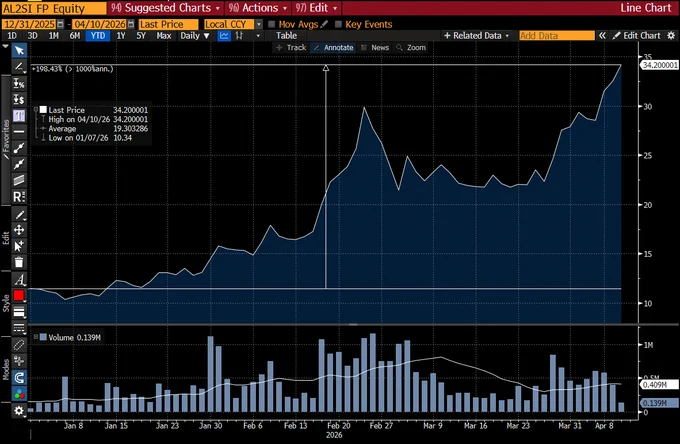Screen dimensions: 680x444
Task: Toggle the crosshair-plus mode icon
Action: coord(19,361)
